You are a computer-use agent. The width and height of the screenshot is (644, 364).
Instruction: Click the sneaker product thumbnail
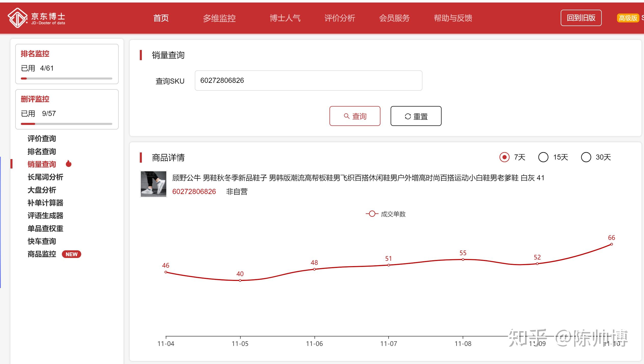pyautogui.click(x=154, y=184)
